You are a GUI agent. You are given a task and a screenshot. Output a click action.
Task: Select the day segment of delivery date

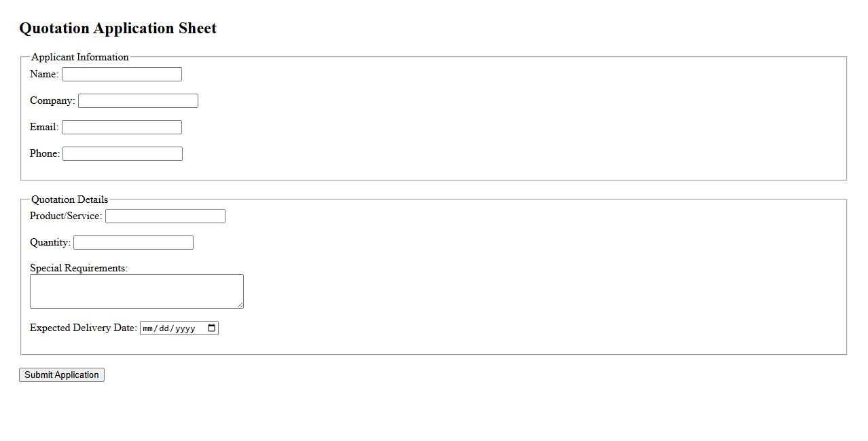[165, 328]
